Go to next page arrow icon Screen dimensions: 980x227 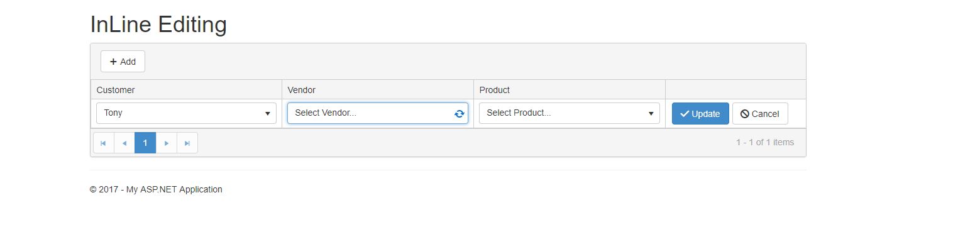(166, 143)
